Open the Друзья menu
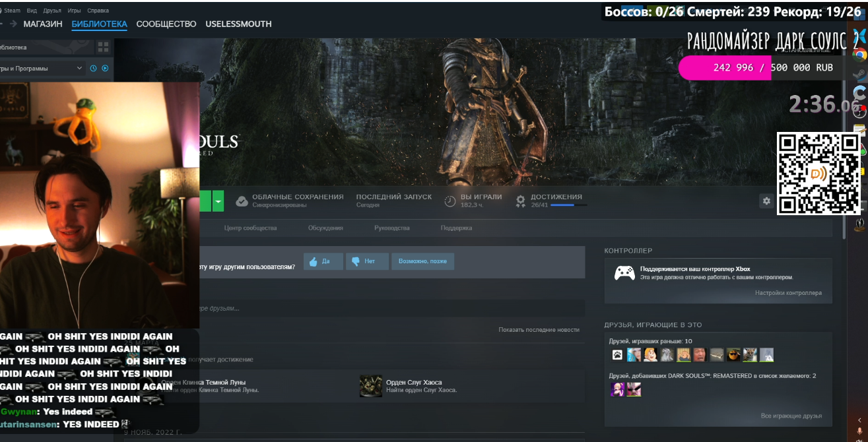 tap(52, 11)
